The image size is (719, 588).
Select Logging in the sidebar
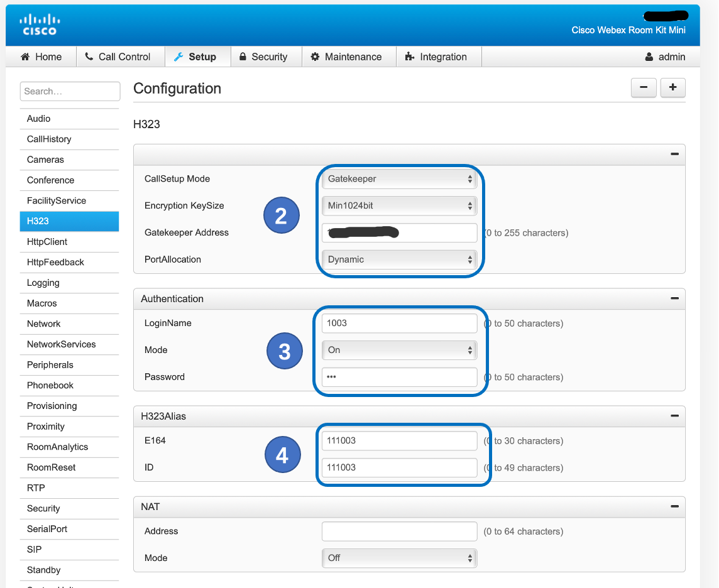pyautogui.click(x=69, y=283)
